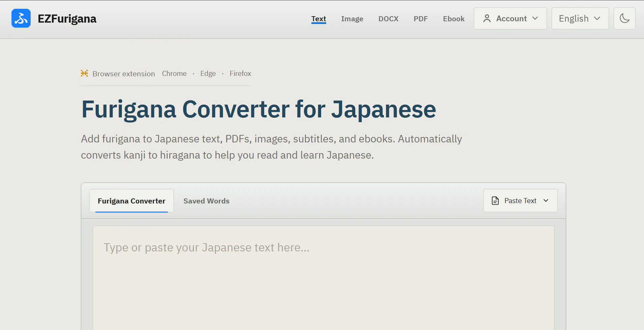Image resolution: width=644 pixels, height=330 pixels.
Task: Click into the Japanese text input area
Action: (x=324, y=278)
